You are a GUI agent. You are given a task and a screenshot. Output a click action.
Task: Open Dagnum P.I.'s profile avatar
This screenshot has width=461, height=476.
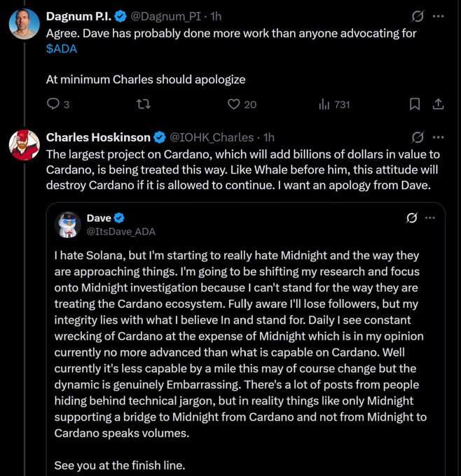click(24, 24)
